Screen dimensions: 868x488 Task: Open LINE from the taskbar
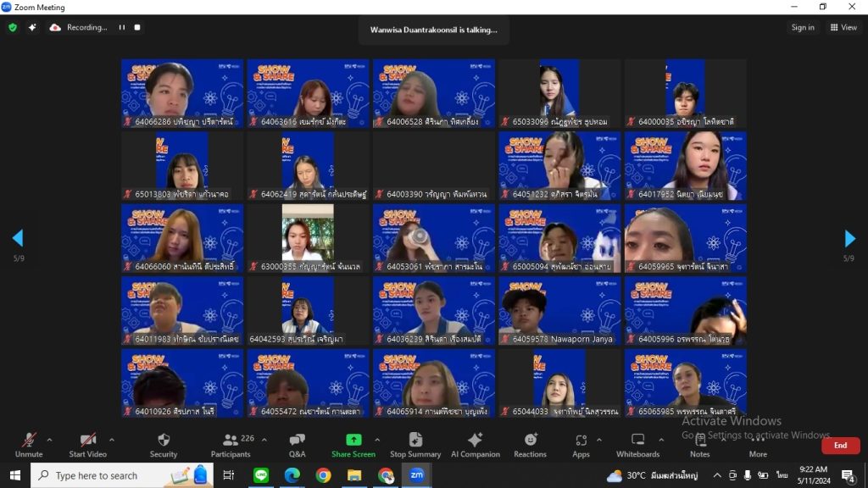point(261,475)
